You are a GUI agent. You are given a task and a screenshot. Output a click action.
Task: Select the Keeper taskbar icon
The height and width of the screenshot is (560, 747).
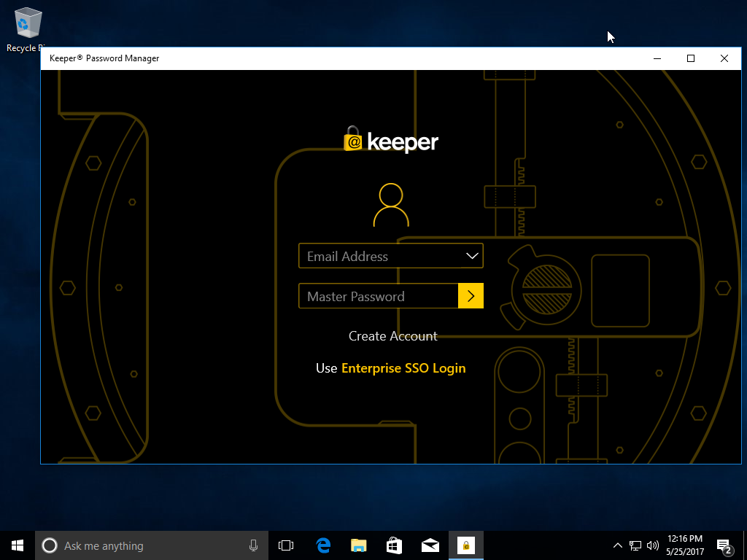coord(466,545)
